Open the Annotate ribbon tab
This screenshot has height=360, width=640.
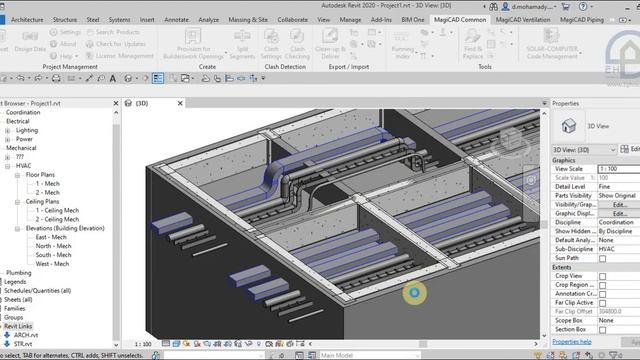(x=176, y=20)
